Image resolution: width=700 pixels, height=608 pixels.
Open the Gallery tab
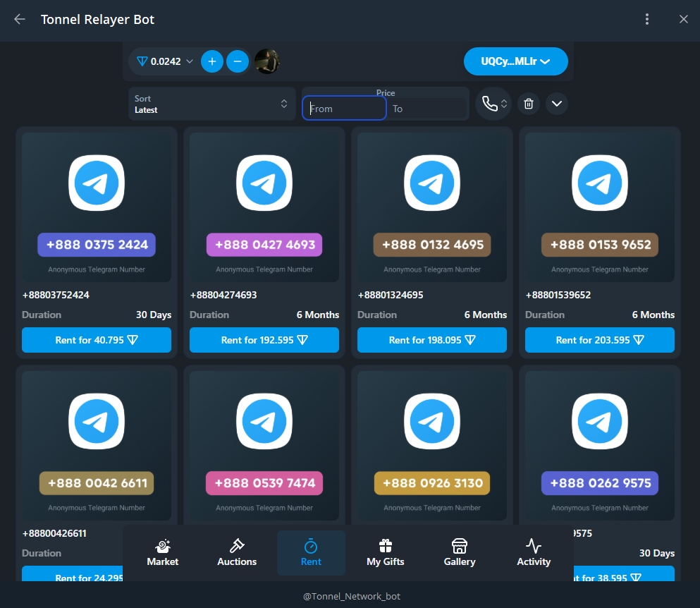[x=460, y=553]
